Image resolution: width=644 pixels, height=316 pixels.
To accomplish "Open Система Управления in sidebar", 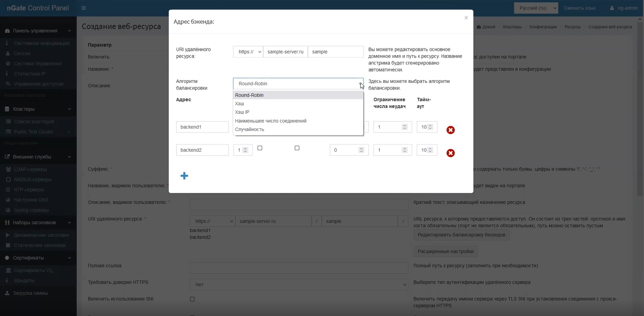I will 38,64.
